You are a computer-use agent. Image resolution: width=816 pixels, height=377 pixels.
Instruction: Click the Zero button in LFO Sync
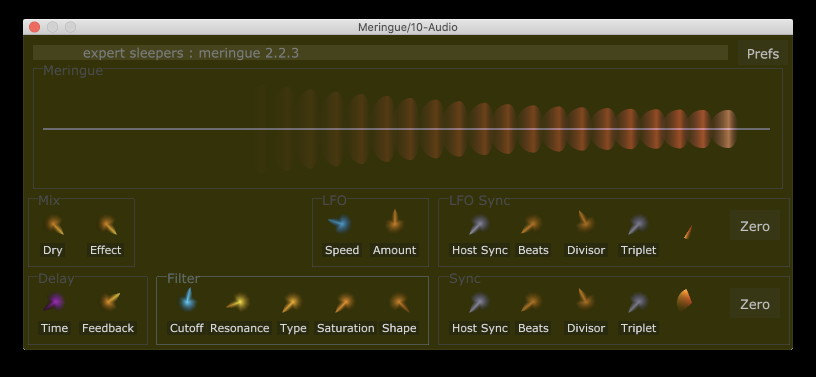[755, 226]
